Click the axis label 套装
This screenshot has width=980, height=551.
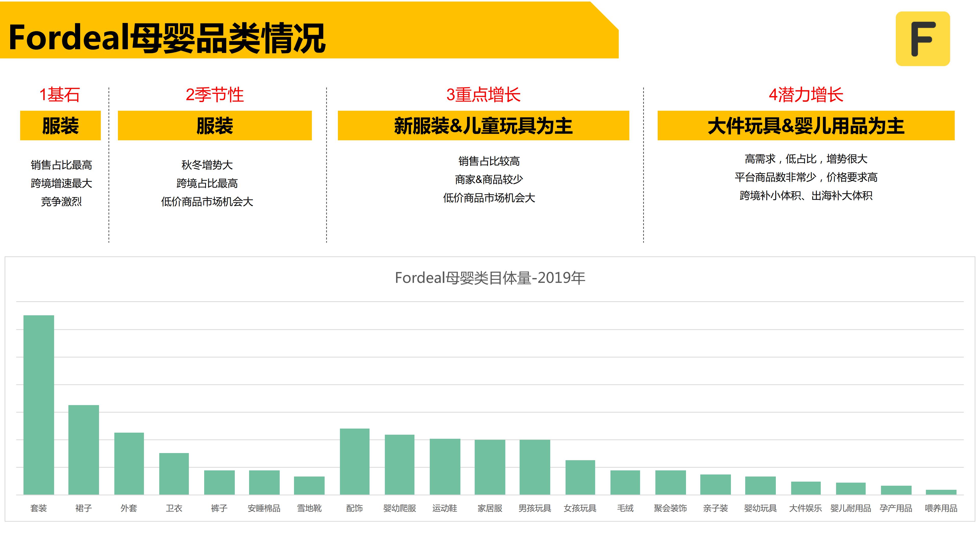(x=39, y=508)
